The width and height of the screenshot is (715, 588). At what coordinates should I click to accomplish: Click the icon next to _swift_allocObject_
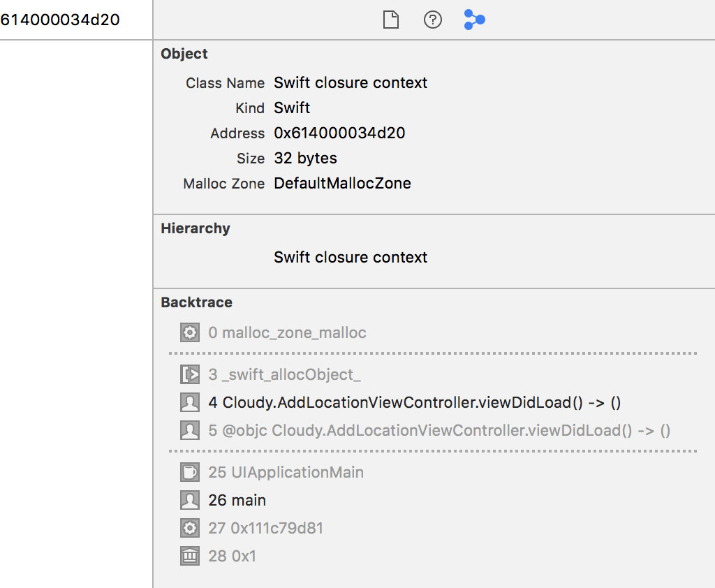coord(189,374)
